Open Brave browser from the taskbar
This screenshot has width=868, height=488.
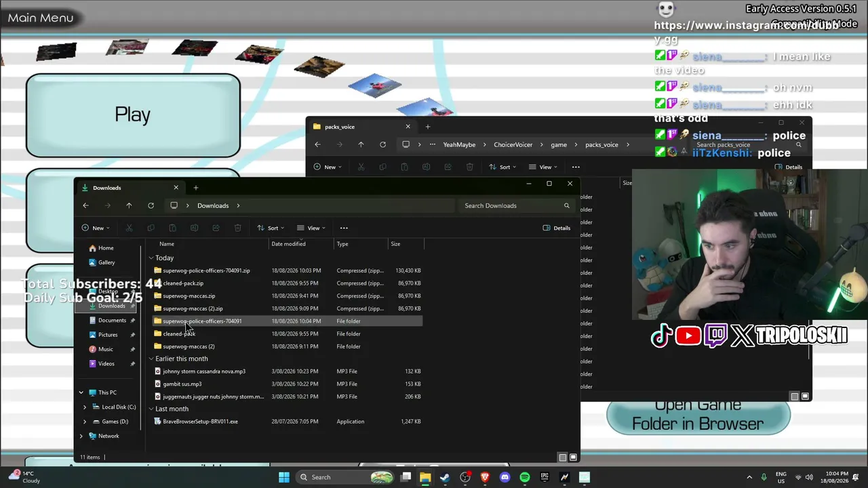485,477
